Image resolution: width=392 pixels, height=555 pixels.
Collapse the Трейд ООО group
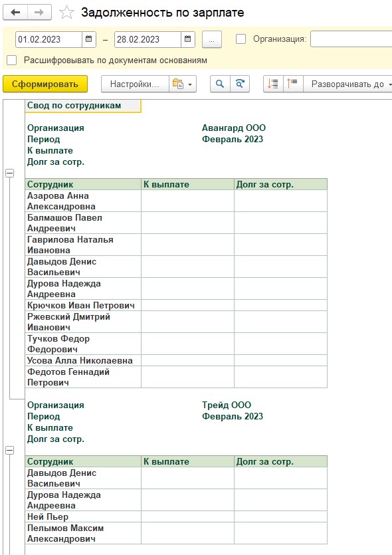10,451
